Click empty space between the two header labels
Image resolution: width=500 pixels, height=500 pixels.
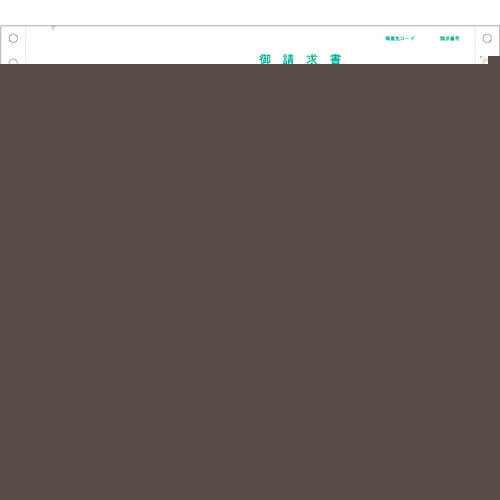click(x=427, y=38)
